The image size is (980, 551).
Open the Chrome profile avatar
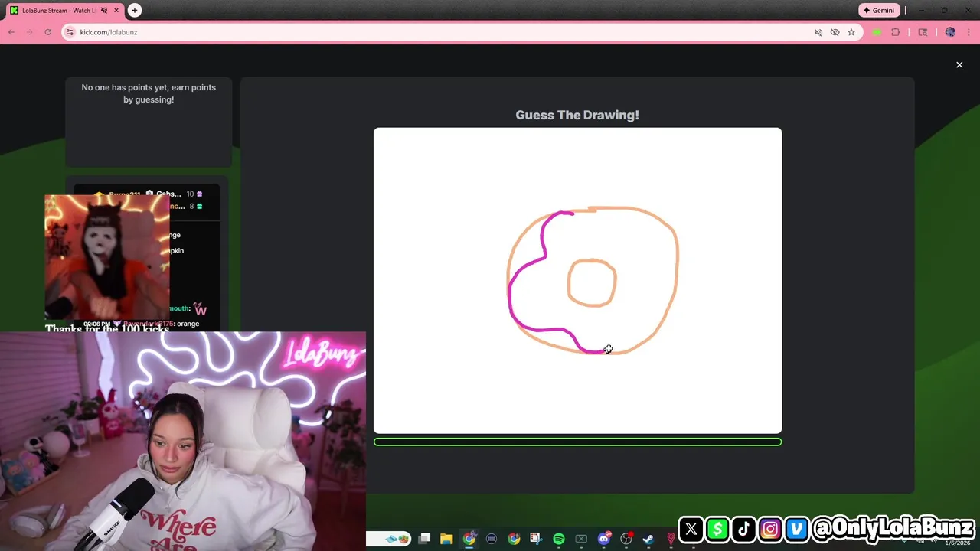tap(950, 32)
